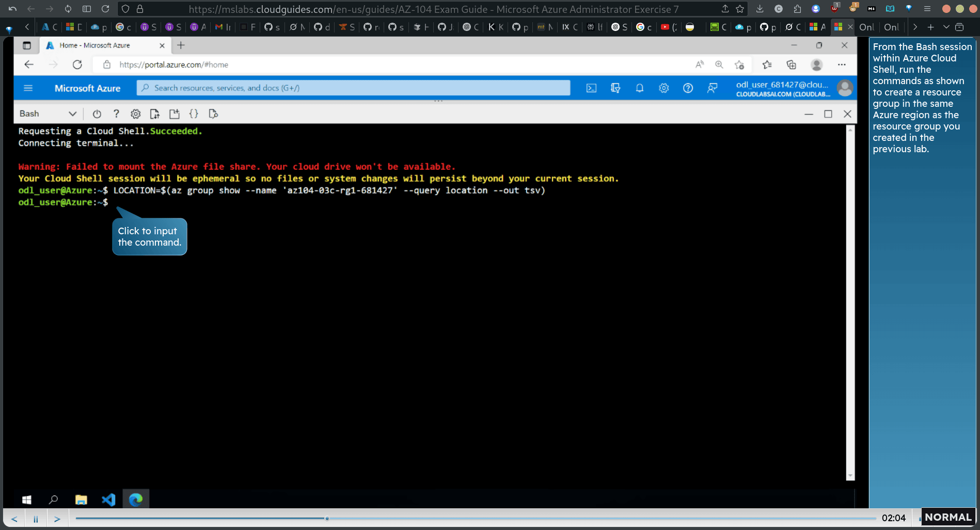Launch Visual Studio Code from taskbar
Viewport: 980px width, 530px height.
(x=108, y=500)
